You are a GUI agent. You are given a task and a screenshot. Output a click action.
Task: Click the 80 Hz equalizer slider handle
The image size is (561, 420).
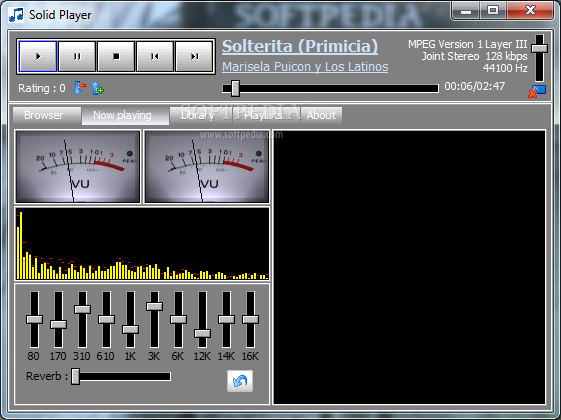[34, 319]
